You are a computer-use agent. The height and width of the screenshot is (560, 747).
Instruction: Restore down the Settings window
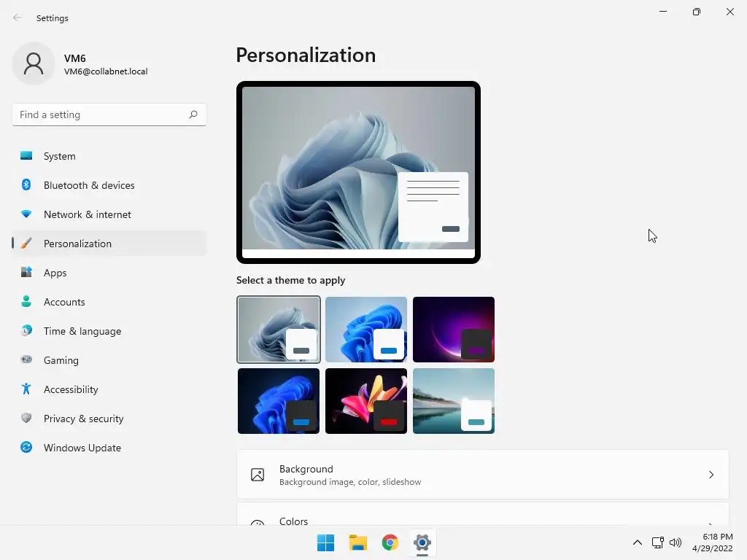(x=697, y=12)
